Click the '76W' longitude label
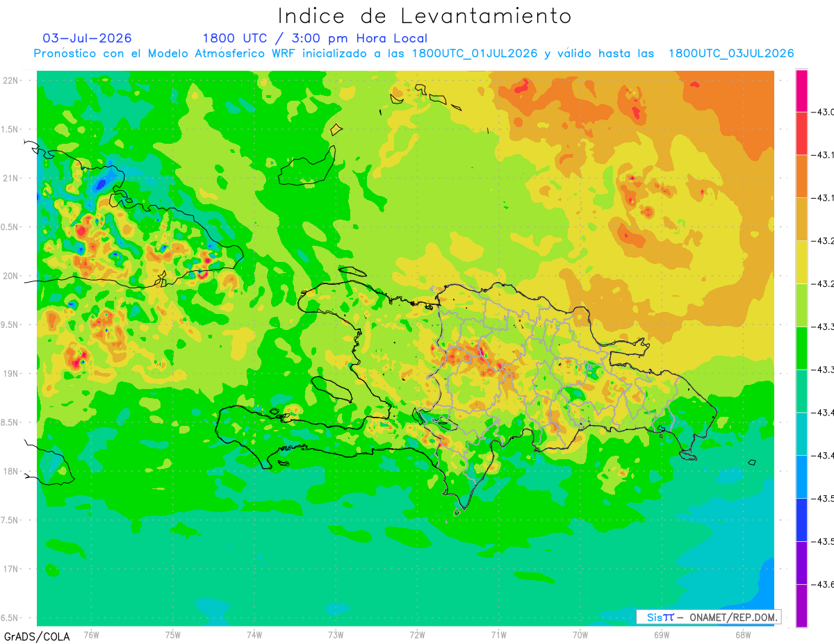This screenshot has width=834, height=644. click(x=91, y=634)
